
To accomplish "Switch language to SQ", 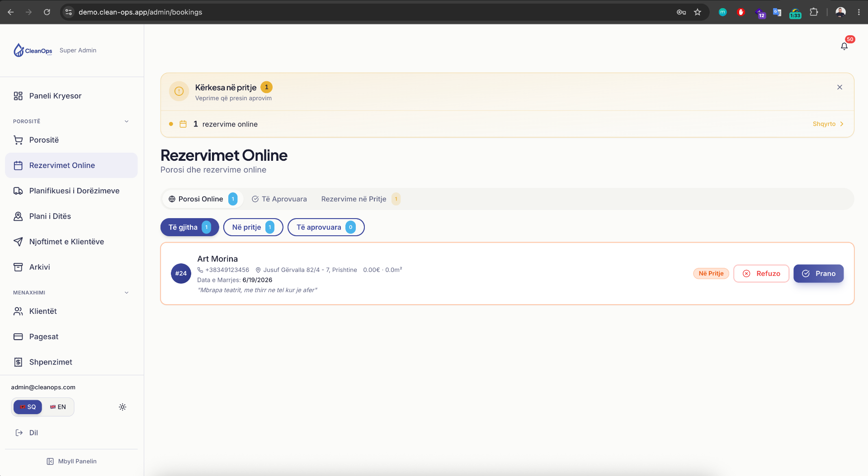I will [x=28, y=407].
